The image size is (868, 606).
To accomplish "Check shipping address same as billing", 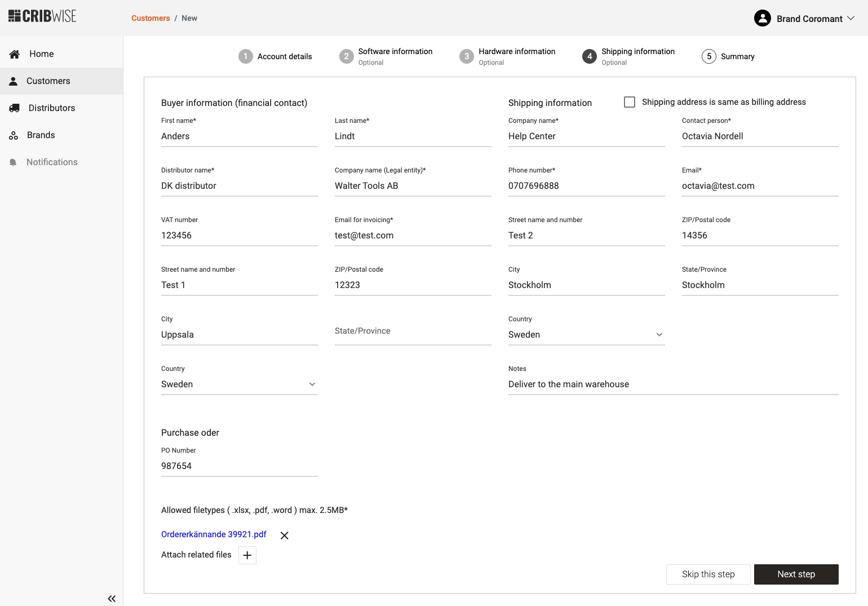I will pos(630,102).
